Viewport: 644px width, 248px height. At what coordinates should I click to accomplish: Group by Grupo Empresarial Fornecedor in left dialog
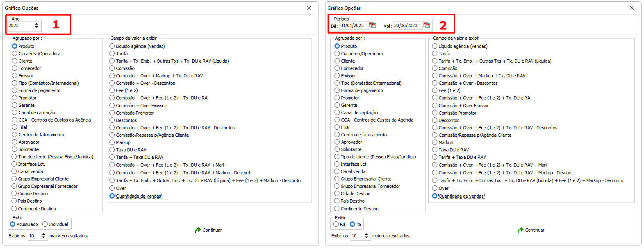point(45,186)
